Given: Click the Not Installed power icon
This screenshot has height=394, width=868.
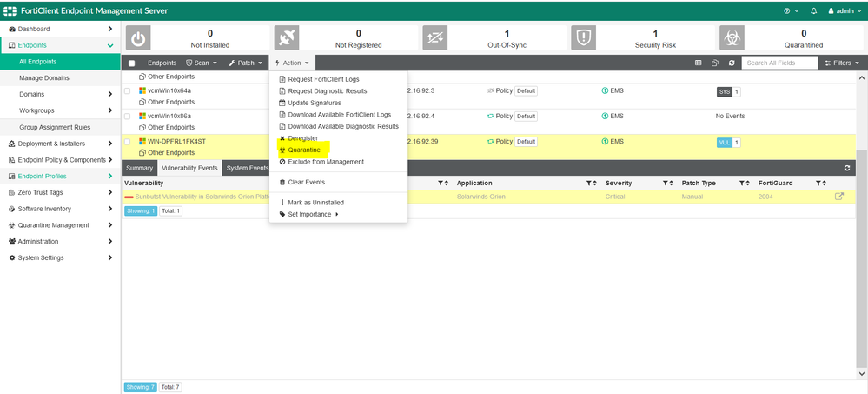Looking at the screenshot, I should [138, 37].
